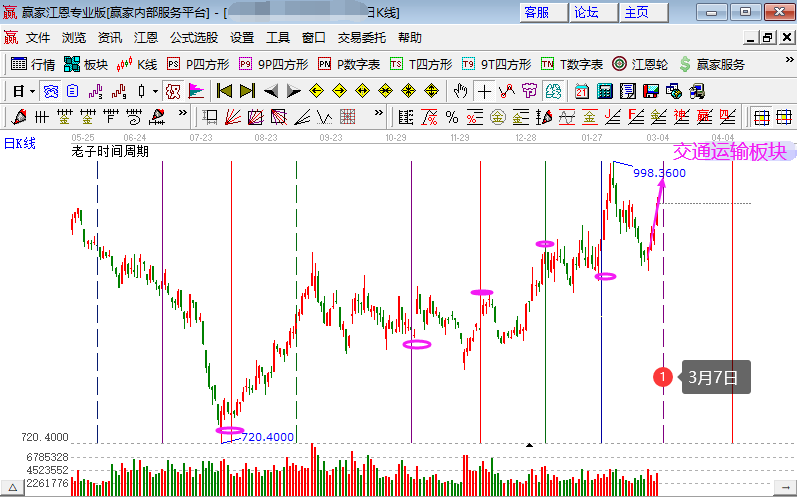Open the P四方形 tool
Viewport: 797px width, 497px height.
point(198,65)
